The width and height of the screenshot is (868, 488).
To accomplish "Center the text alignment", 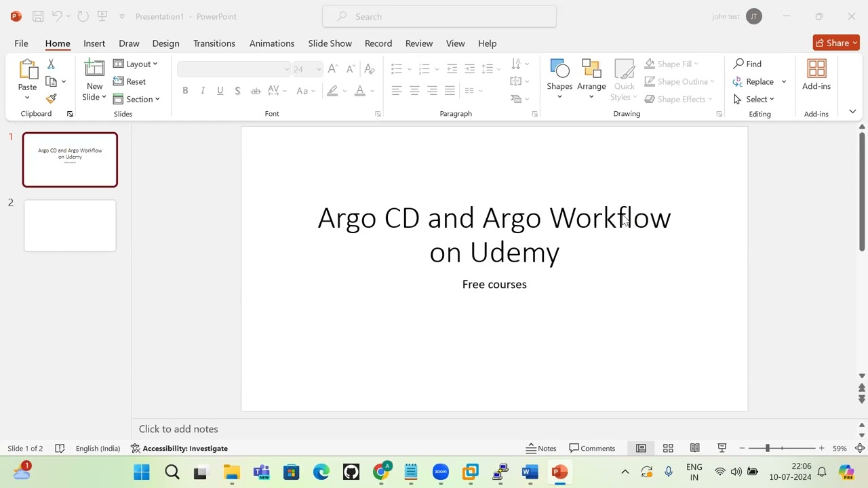I will coord(414,90).
